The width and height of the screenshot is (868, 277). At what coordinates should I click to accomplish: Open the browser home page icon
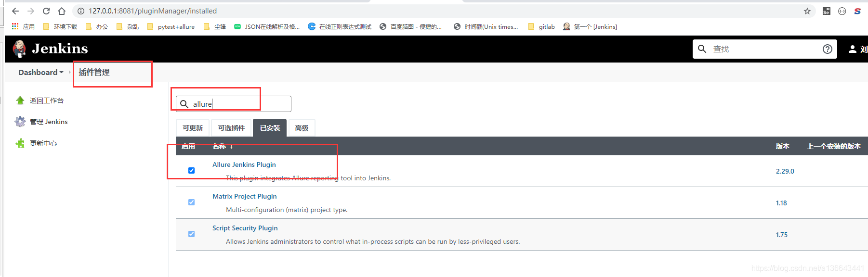point(62,11)
